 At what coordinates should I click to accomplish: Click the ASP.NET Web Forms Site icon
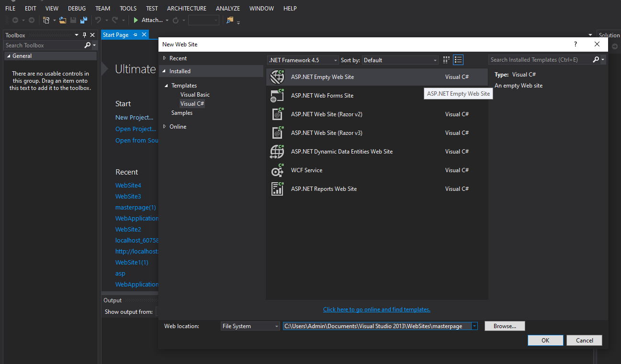tap(277, 96)
